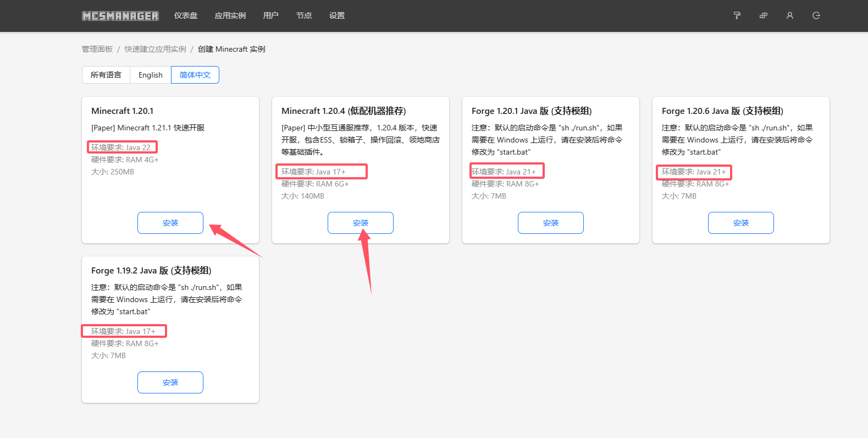Screen dimensions: 868x438
Task: Switch language filter to English
Action: click(151, 75)
